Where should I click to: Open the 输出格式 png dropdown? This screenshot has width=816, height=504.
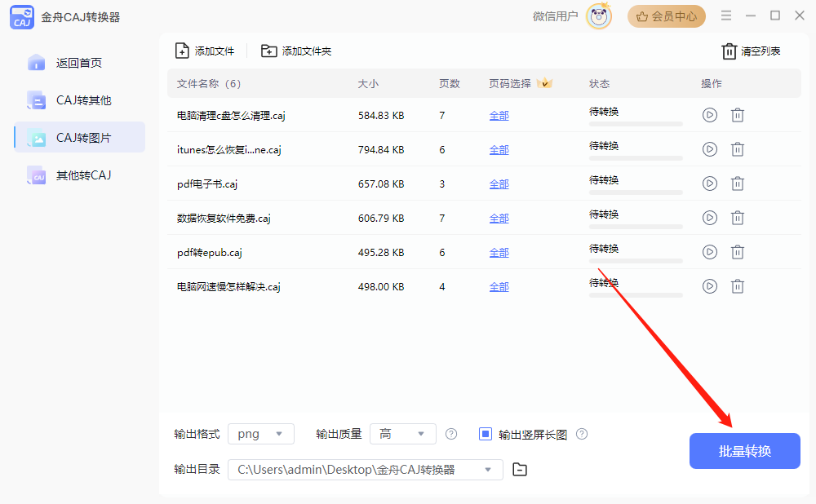[x=261, y=434]
